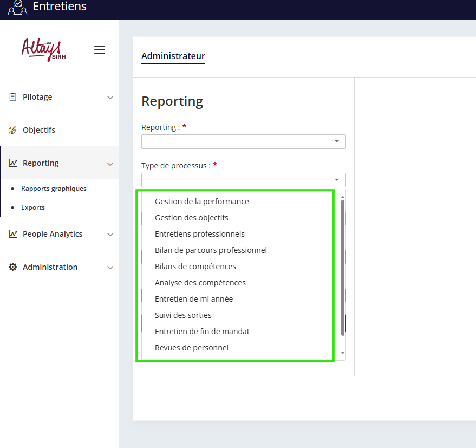
Task: Expand the Administration menu chevron
Action: [x=110, y=268]
